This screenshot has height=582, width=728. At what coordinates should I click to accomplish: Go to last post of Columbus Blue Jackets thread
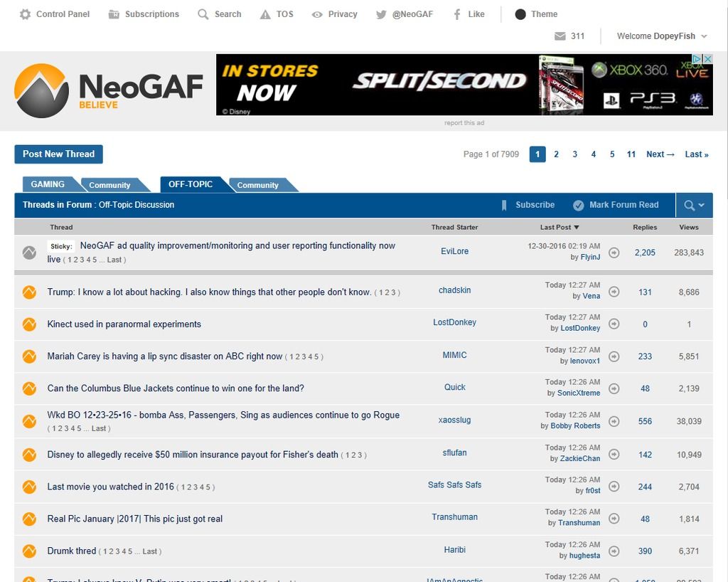pos(614,388)
